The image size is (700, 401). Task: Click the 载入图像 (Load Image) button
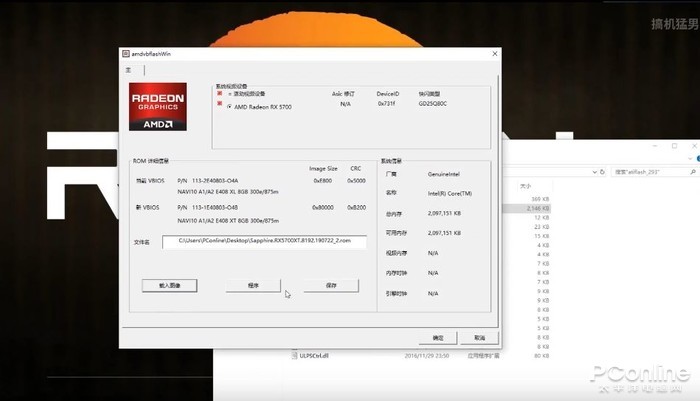click(x=170, y=285)
